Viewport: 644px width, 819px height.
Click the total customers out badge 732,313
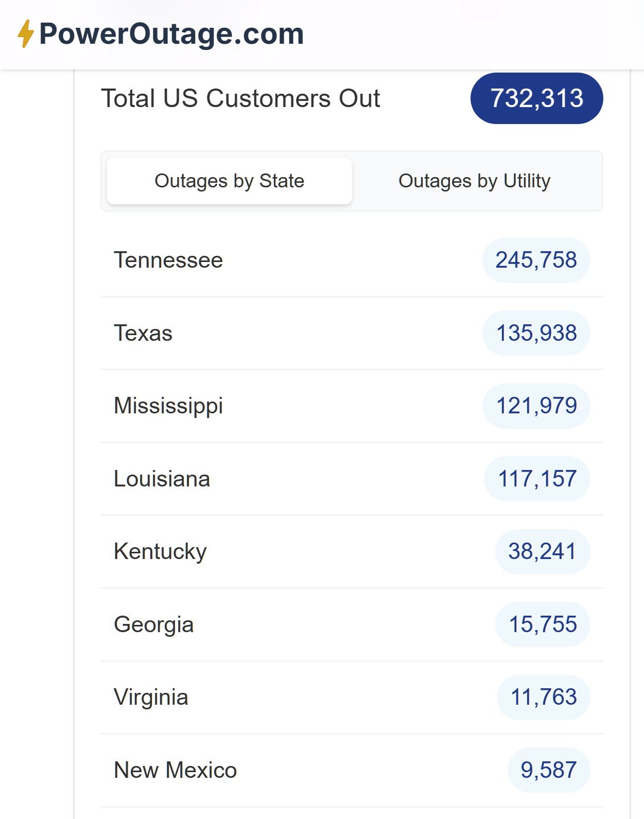pyautogui.click(x=536, y=98)
